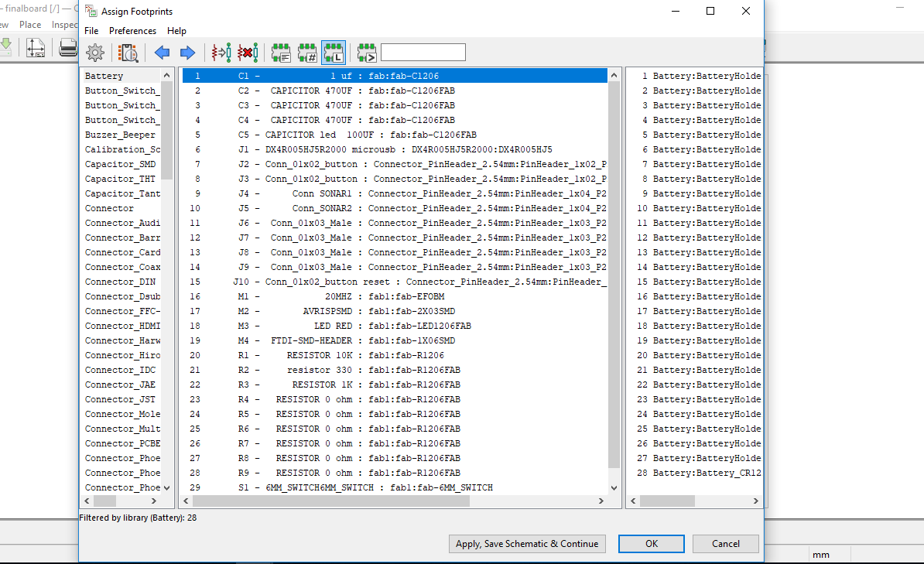Select the Connector_DIN library
Image resolution: width=924 pixels, height=564 pixels.
pos(121,282)
